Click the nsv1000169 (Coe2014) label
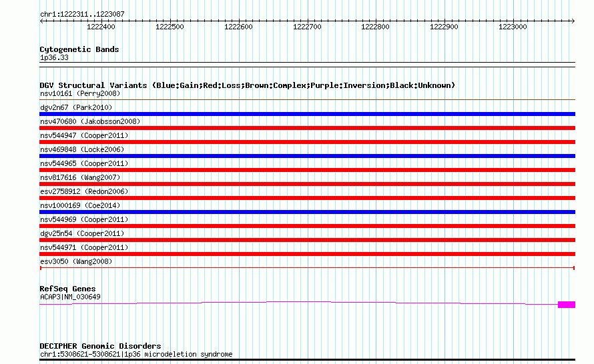The image size is (594, 364). click(80, 205)
